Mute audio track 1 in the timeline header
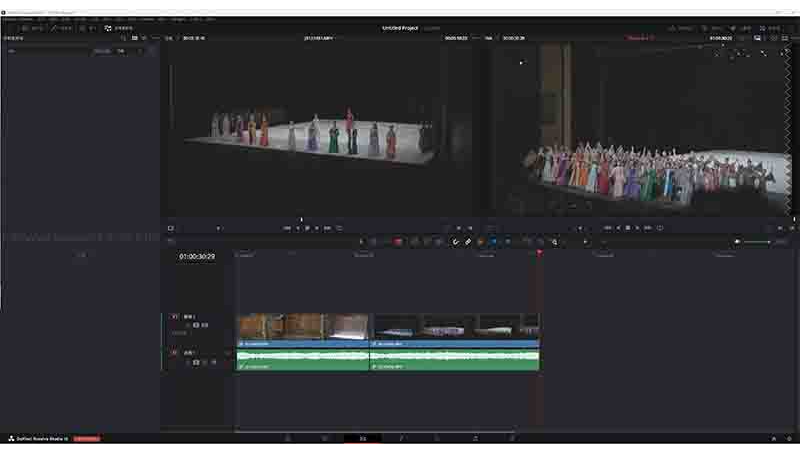This screenshot has width=800, height=453. point(214,362)
